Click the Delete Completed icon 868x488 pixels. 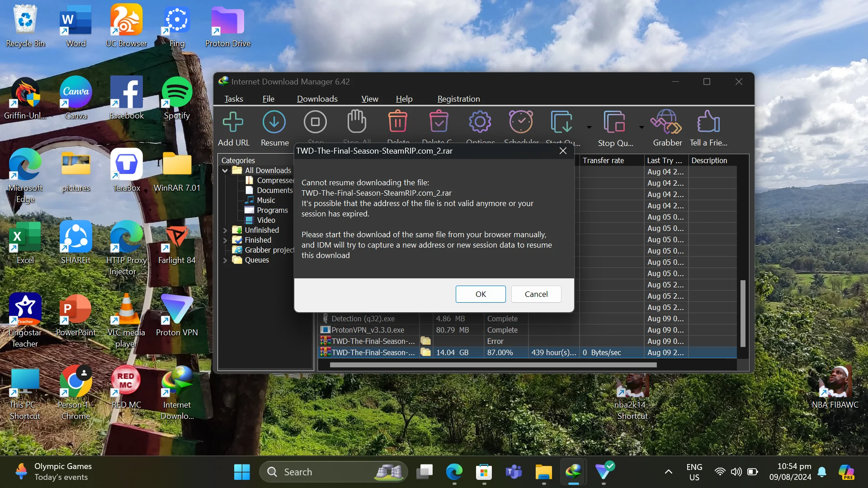(x=439, y=122)
